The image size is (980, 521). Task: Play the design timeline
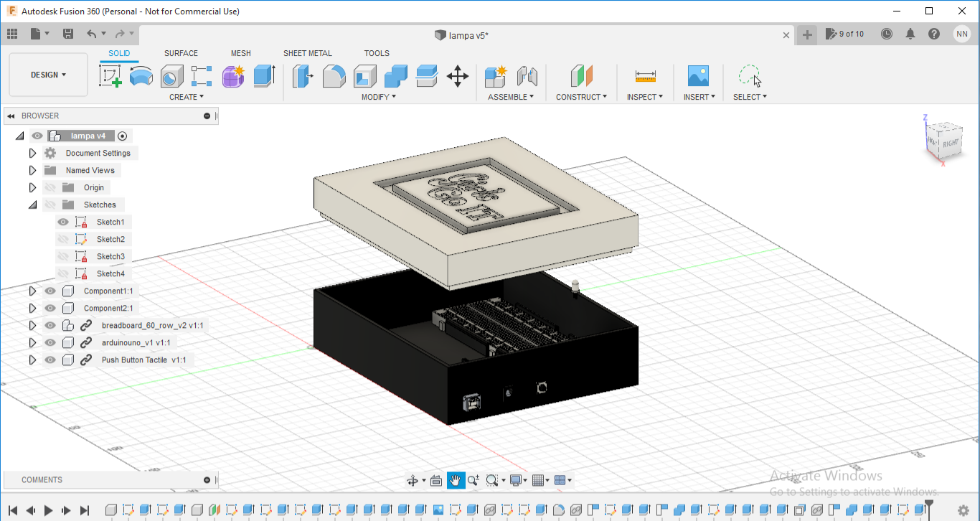coord(49,510)
